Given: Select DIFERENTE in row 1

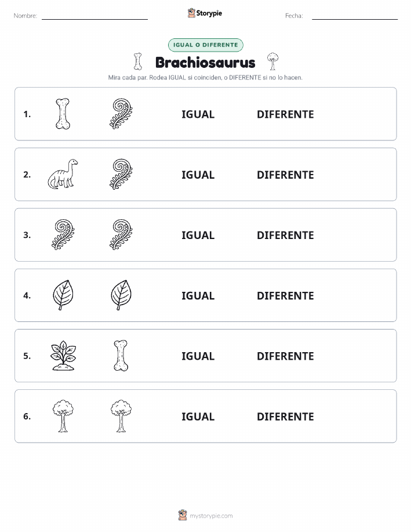Looking at the screenshot, I should (285, 114).
